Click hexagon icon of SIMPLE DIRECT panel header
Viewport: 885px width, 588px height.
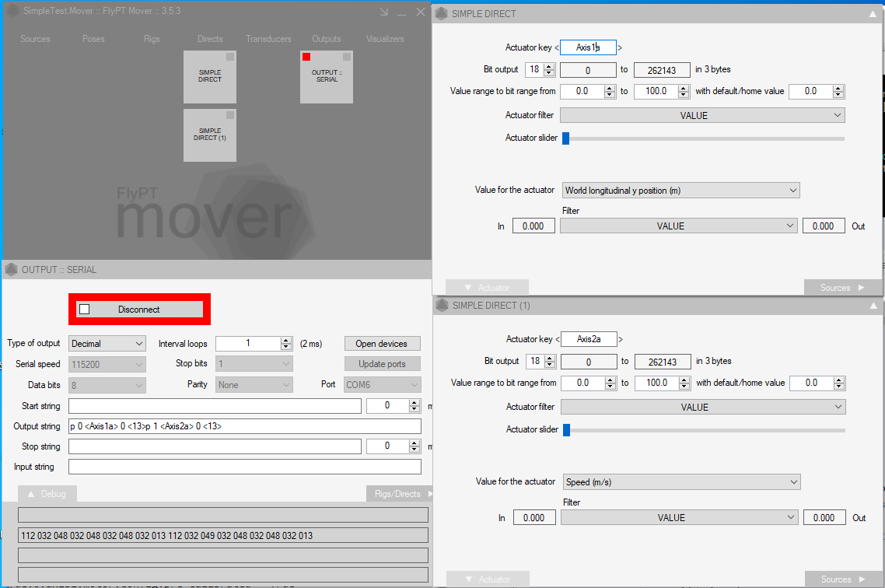click(x=442, y=13)
